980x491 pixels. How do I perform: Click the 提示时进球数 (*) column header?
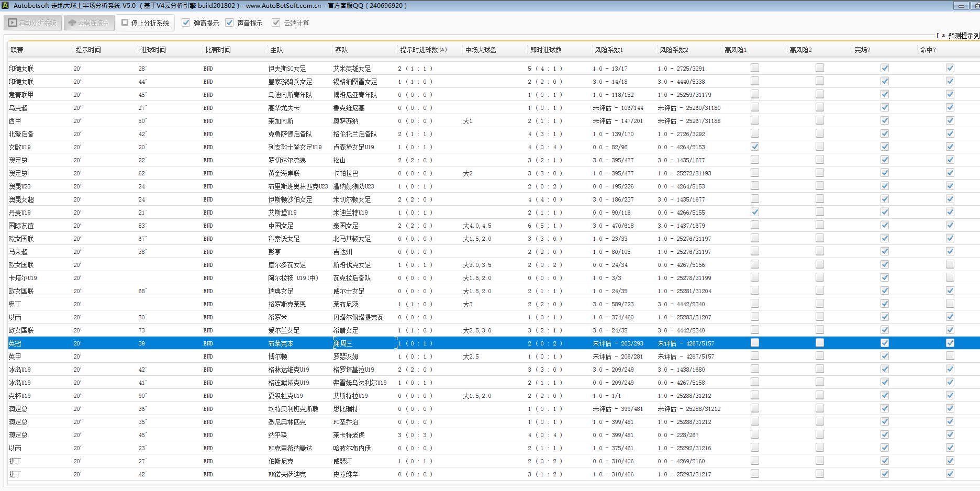coord(423,50)
